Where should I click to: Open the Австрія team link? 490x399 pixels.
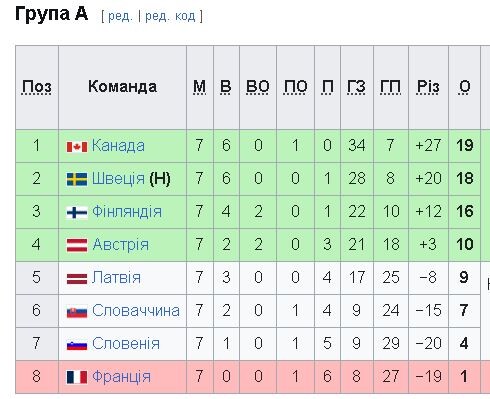click(x=121, y=244)
